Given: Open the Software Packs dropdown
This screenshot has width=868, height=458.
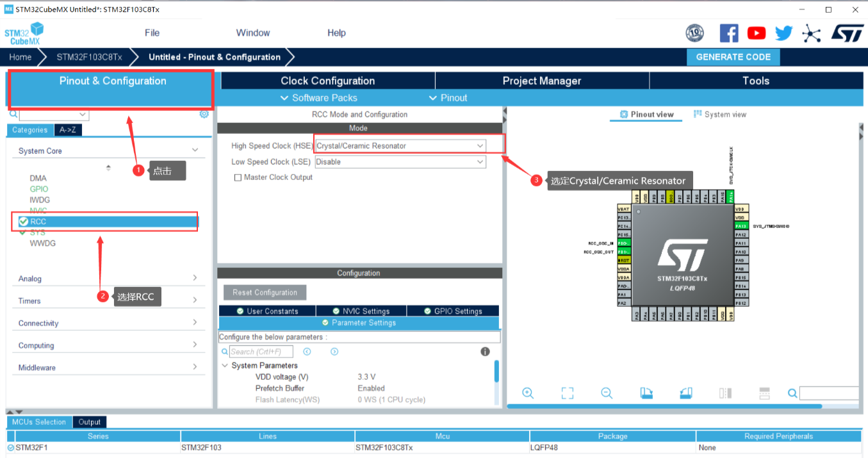Looking at the screenshot, I should (x=319, y=98).
